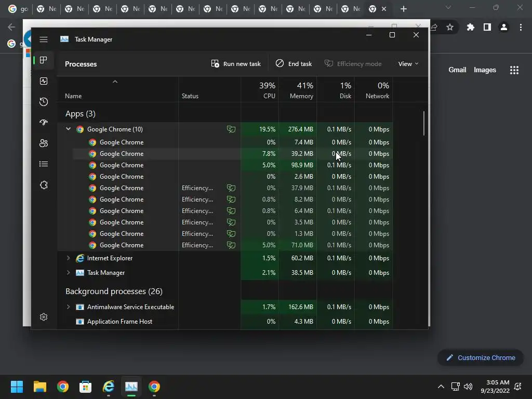Open Google apps grid icon
The image size is (532, 399).
click(x=514, y=70)
